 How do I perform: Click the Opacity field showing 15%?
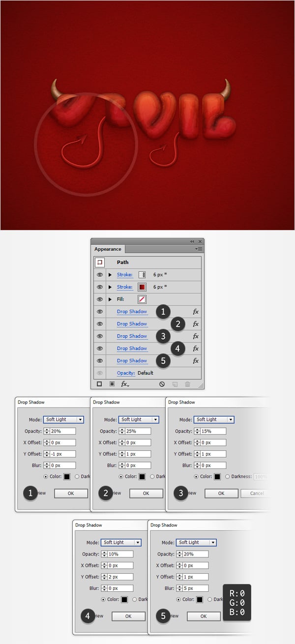[213, 431]
